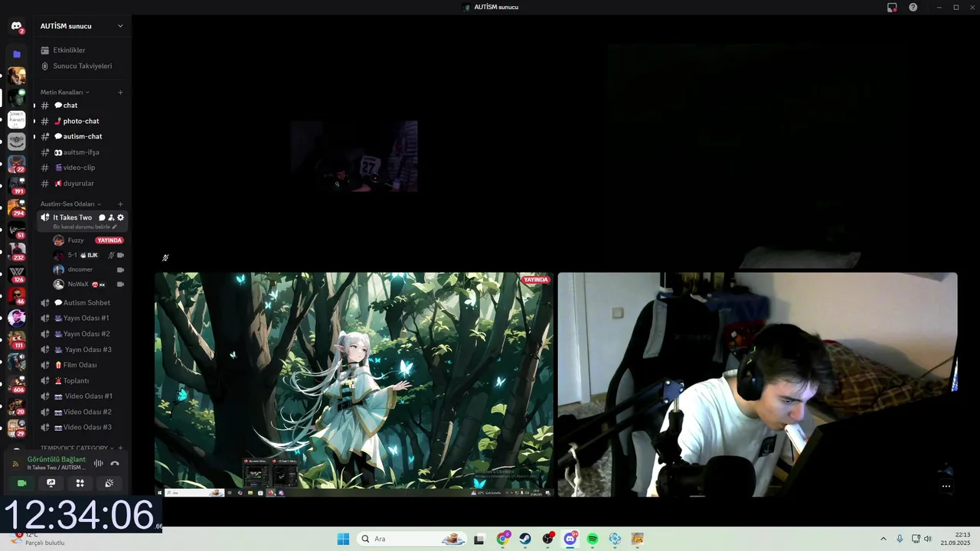Collapse the Austim-Ses Odaları category
Image resolution: width=980 pixels, height=551 pixels.
(x=70, y=204)
